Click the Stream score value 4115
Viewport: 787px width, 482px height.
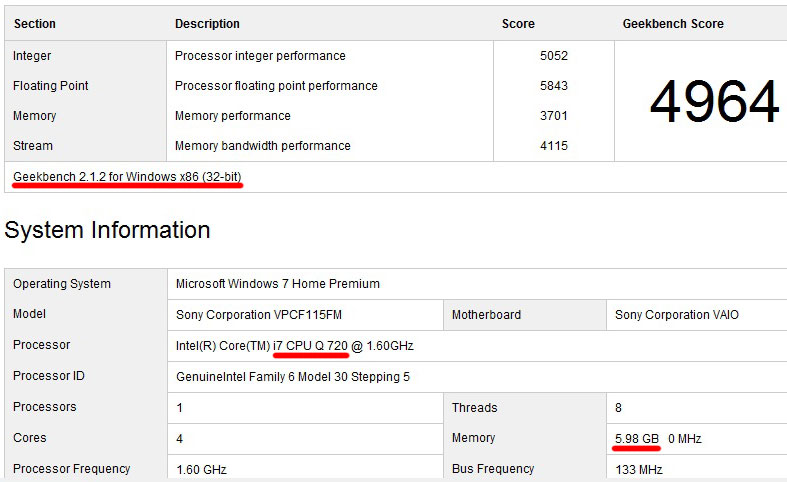coord(553,146)
